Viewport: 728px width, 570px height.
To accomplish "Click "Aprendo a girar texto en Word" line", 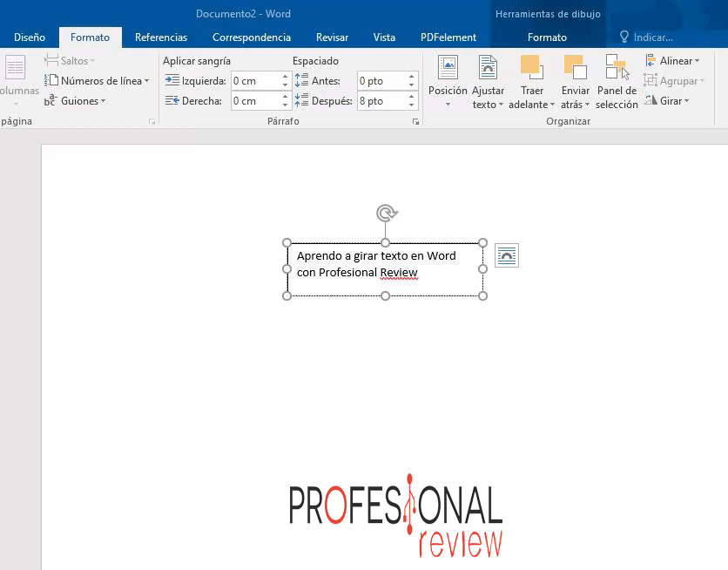I will pyautogui.click(x=376, y=256).
